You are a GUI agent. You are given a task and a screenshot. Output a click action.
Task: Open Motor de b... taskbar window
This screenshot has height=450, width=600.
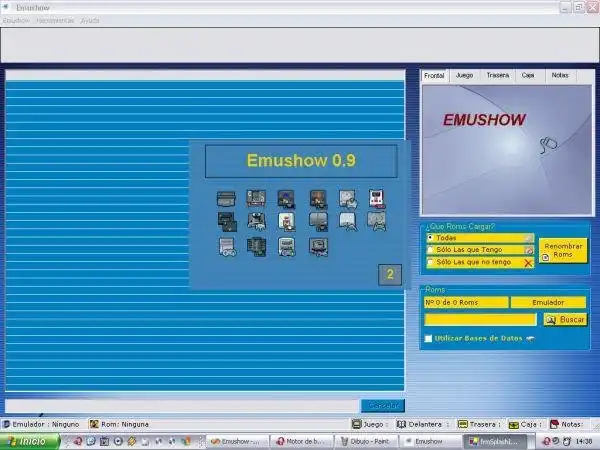pyautogui.click(x=302, y=442)
